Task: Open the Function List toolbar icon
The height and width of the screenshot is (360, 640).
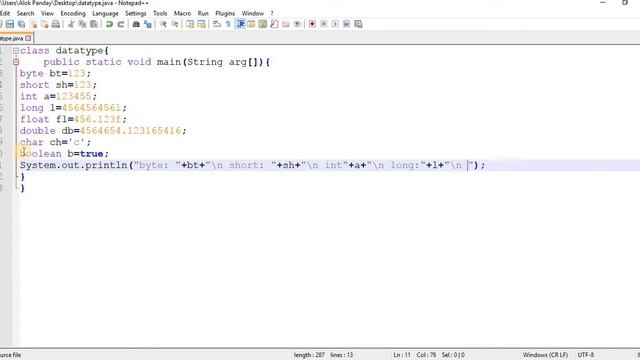Action: click(274, 24)
